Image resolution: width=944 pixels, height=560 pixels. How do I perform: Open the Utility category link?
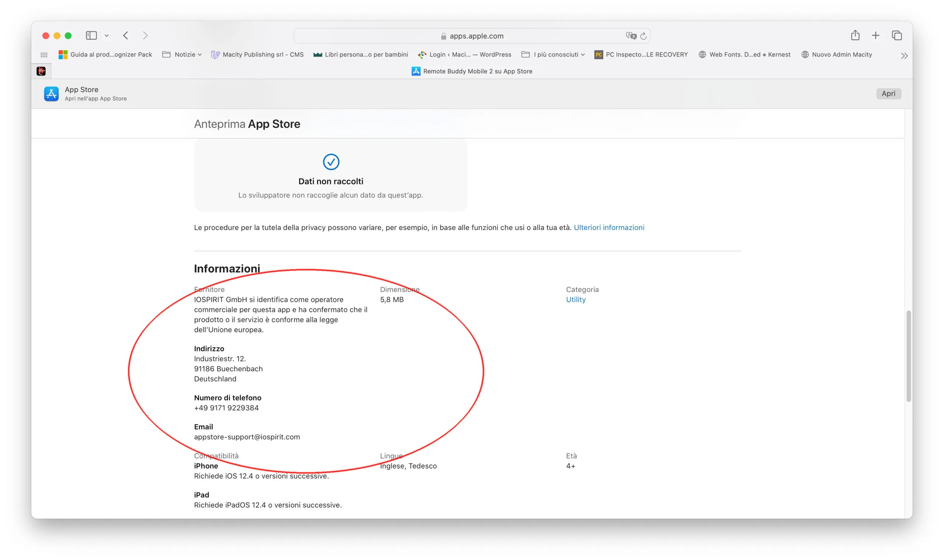[x=576, y=300]
